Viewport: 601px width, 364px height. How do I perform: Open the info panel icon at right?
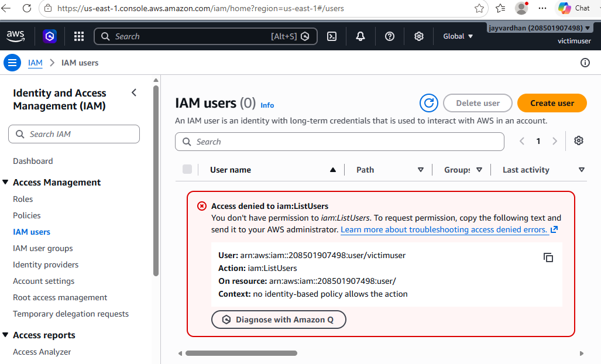pyautogui.click(x=585, y=63)
